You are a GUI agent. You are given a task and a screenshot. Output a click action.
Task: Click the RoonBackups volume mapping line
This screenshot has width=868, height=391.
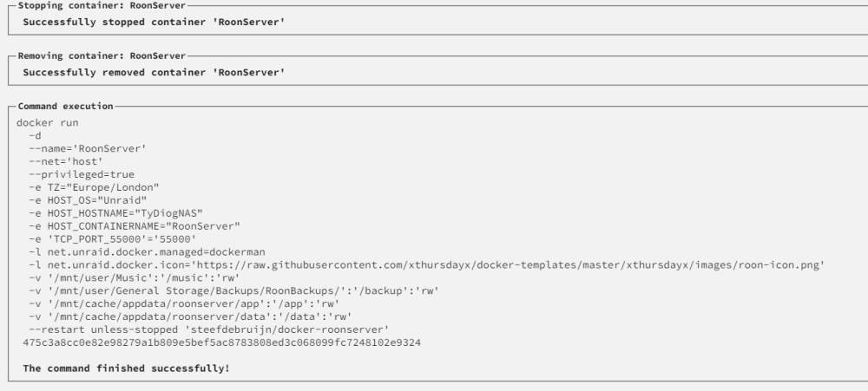coord(234,290)
